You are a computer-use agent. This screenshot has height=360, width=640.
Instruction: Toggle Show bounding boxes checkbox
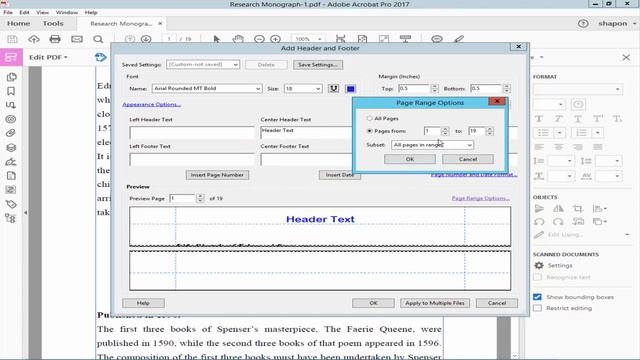point(537,297)
